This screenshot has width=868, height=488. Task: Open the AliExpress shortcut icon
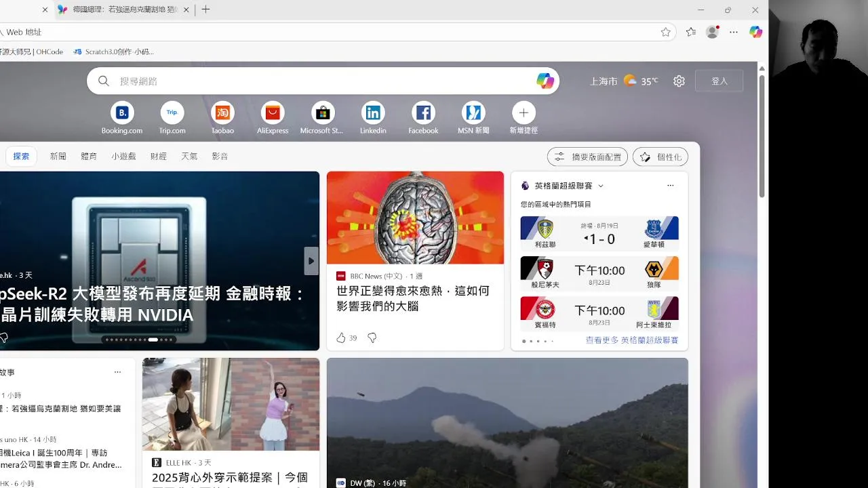pos(273,113)
